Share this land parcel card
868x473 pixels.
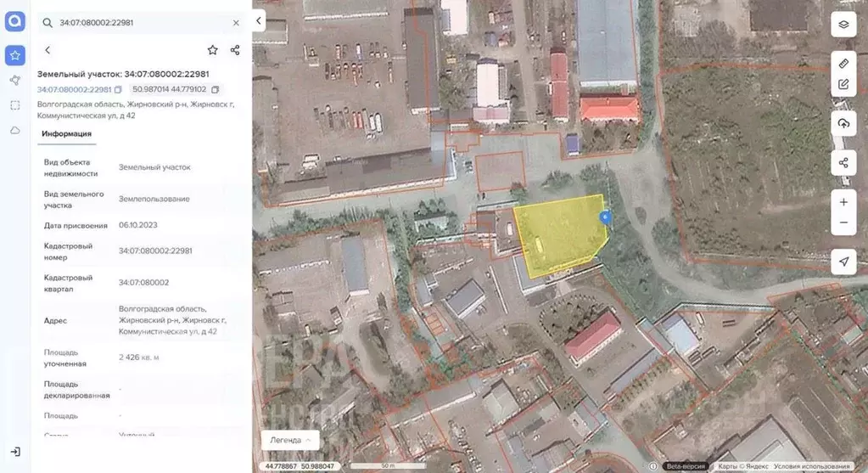point(235,50)
